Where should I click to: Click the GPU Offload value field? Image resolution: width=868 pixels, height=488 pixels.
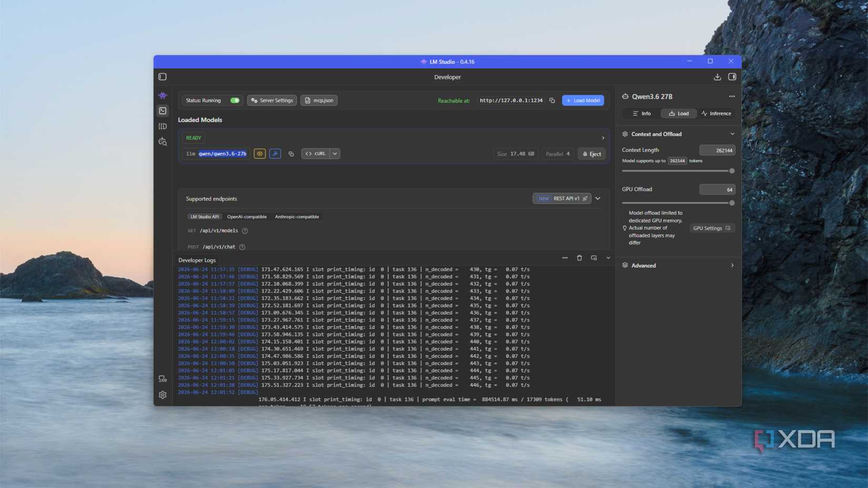[x=717, y=189]
